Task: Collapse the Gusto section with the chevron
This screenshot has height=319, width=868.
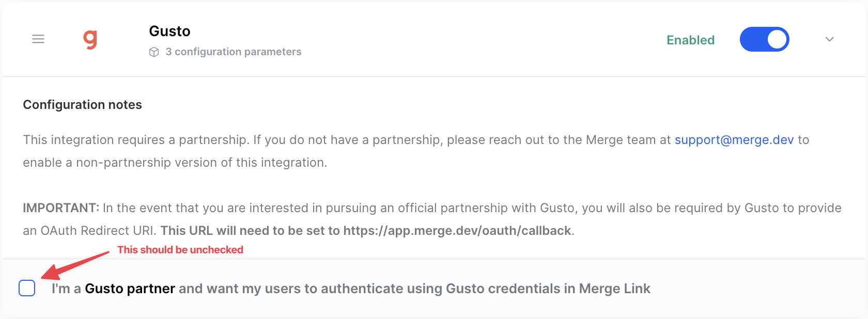Action: (829, 39)
